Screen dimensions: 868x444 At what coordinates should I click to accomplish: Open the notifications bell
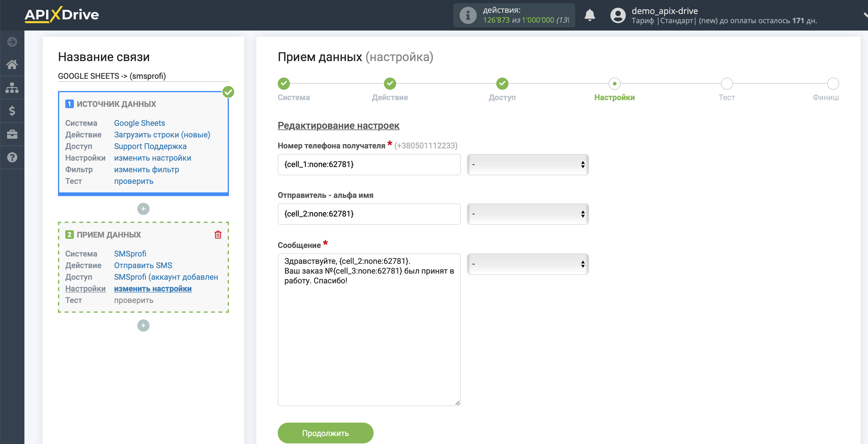pyautogui.click(x=589, y=15)
